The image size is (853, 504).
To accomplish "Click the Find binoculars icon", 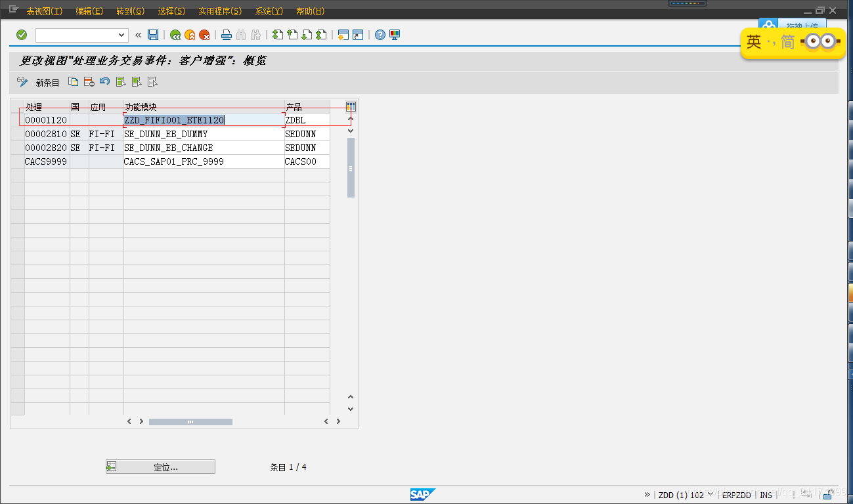I will point(242,35).
